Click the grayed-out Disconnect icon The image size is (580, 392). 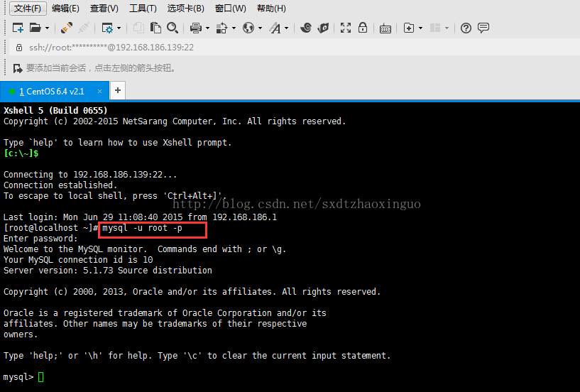click(x=84, y=28)
